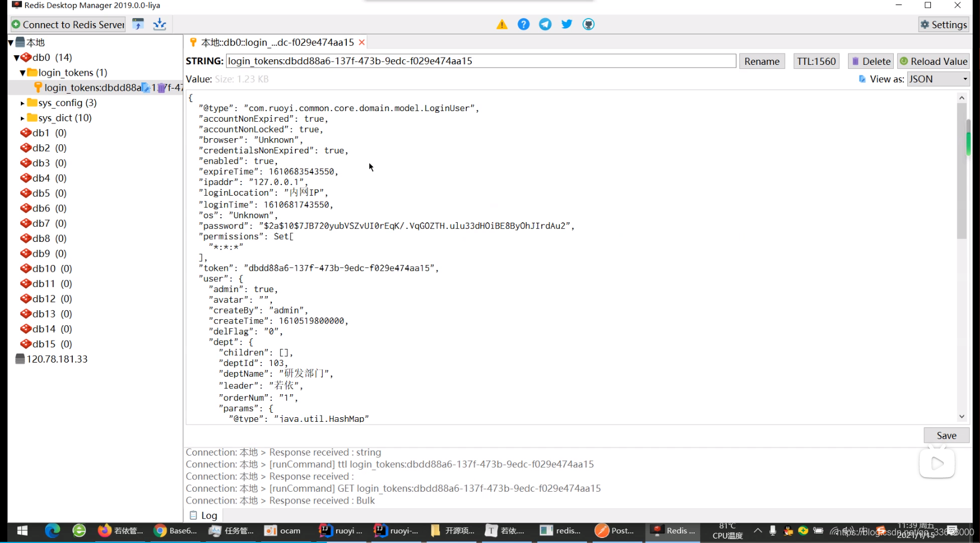Click the 120.78.181.33 server icon

(x=20, y=359)
